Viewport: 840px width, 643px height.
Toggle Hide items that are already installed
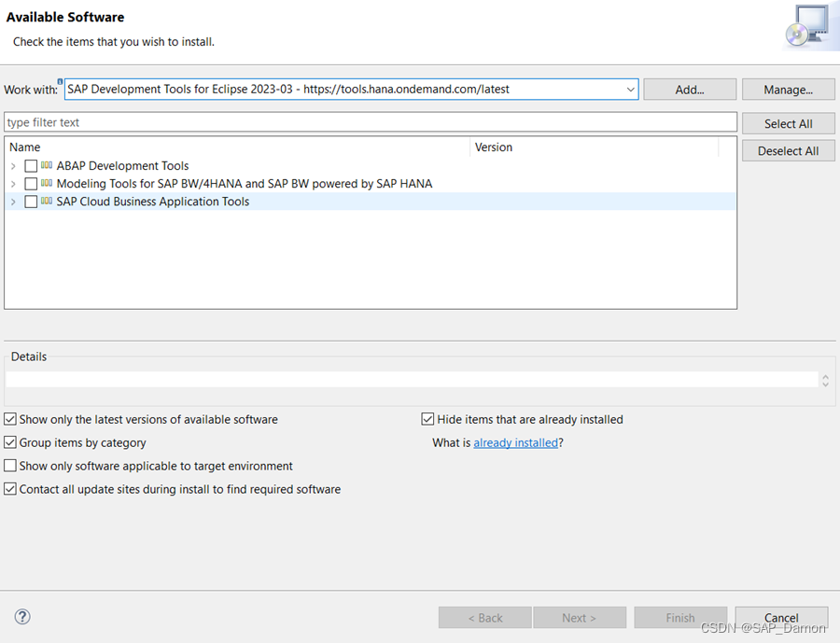(x=427, y=419)
